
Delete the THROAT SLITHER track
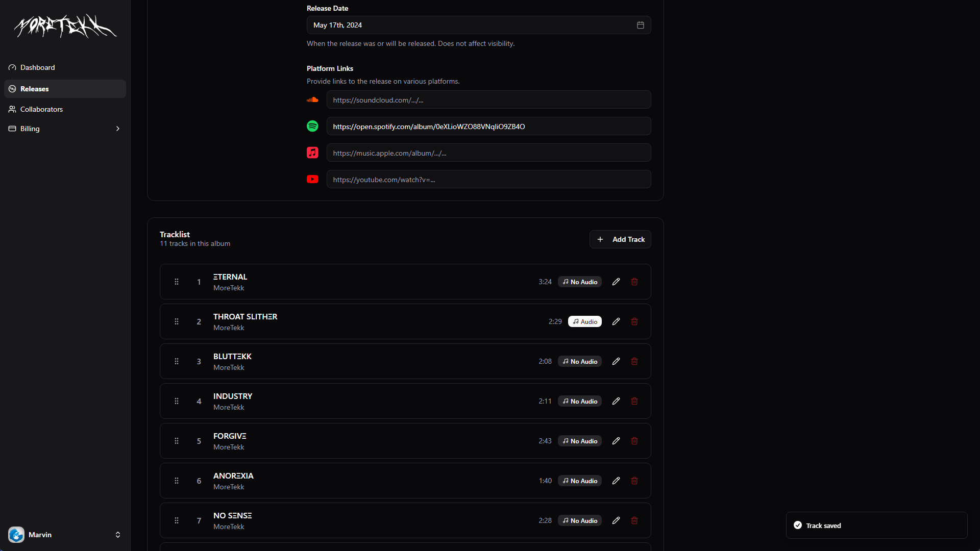click(634, 321)
